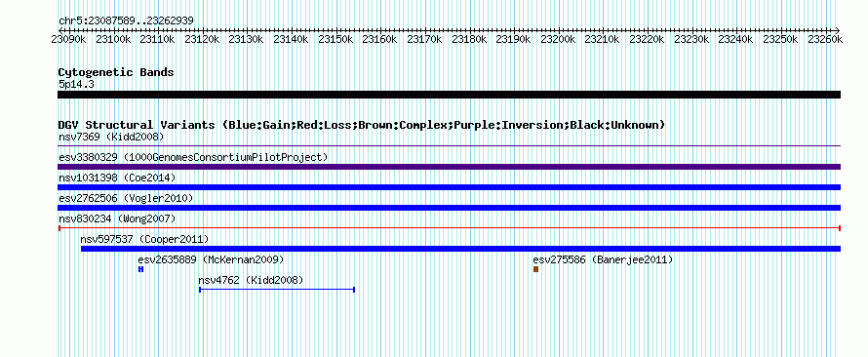Open the nsv597537 (Cooper2011) label

click(x=144, y=239)
